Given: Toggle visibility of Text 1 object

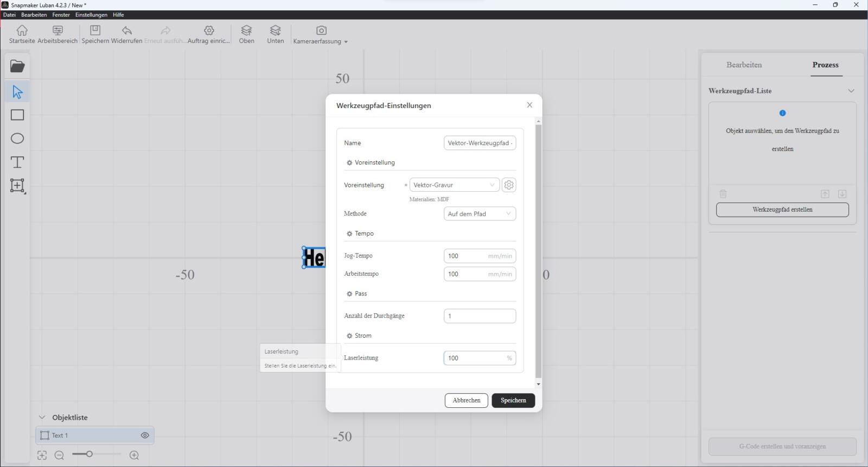Looking at the screenshot, I should click(145, 436).
